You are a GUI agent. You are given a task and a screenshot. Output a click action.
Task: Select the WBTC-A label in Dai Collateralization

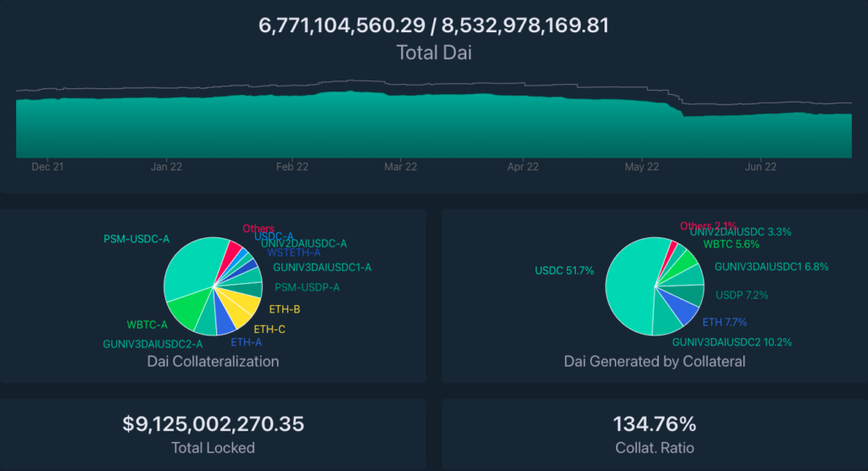point(147,324)
